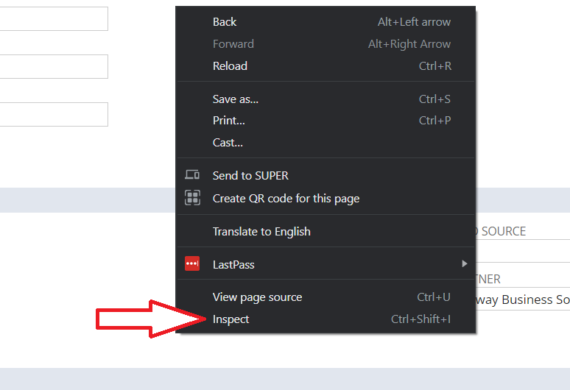Click the Send to SUPER device icon
570x390 pixels.
click(192, 175)
